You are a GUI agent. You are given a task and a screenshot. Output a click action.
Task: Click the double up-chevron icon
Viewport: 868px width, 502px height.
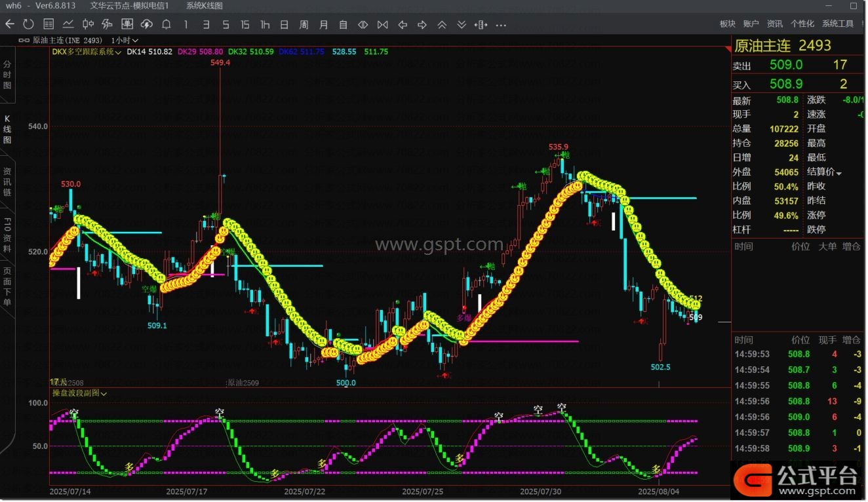442,25
